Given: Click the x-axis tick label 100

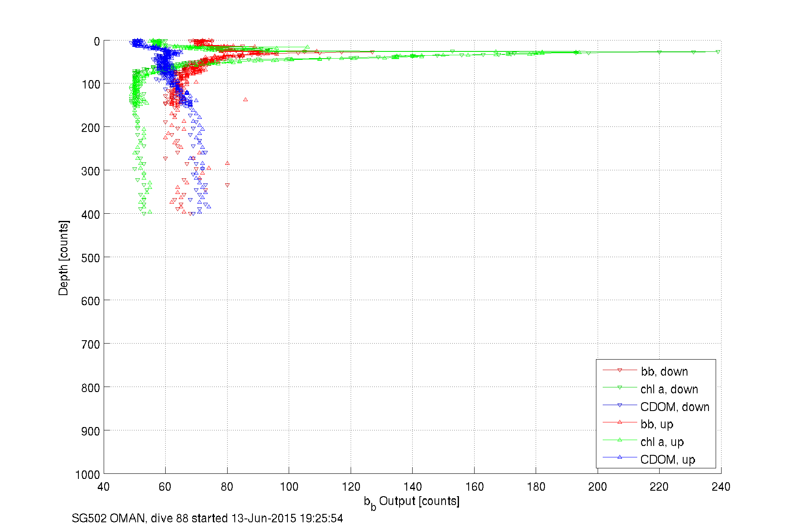Looking at the screenshot, I should click(x=289, y=487).
